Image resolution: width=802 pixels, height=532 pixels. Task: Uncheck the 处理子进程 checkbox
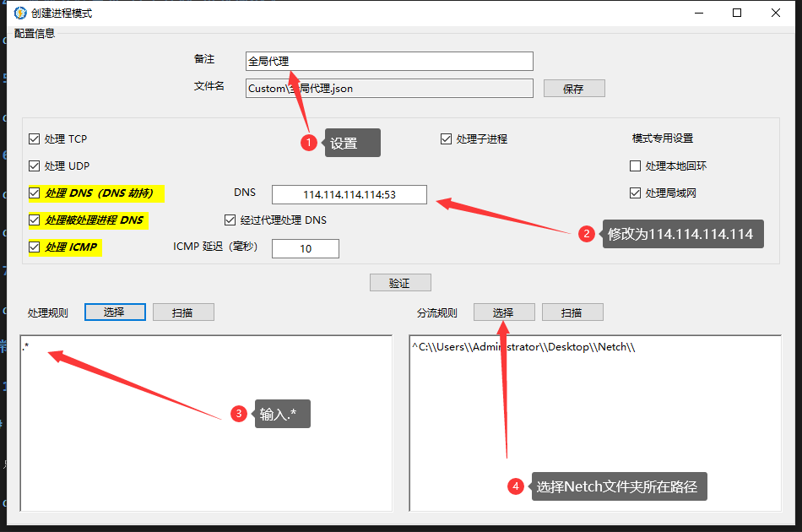[x=447, y=138]
